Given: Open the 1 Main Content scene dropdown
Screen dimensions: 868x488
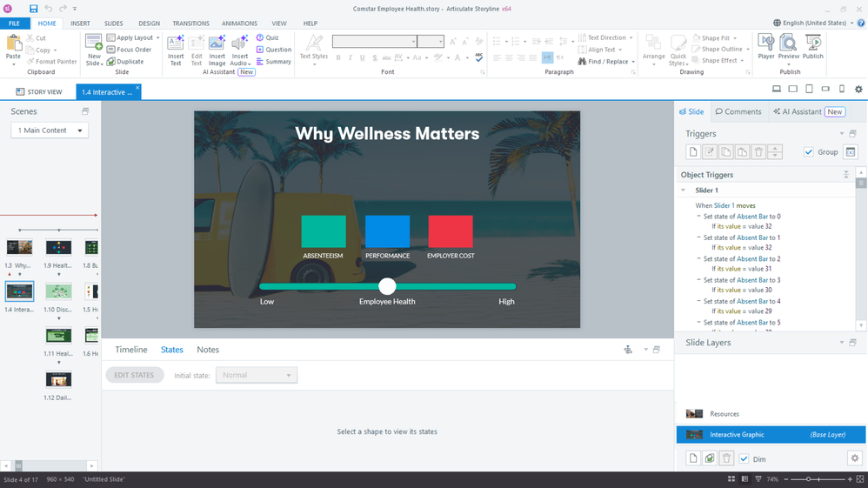Looking at the screenshot, I should (50, 130).
